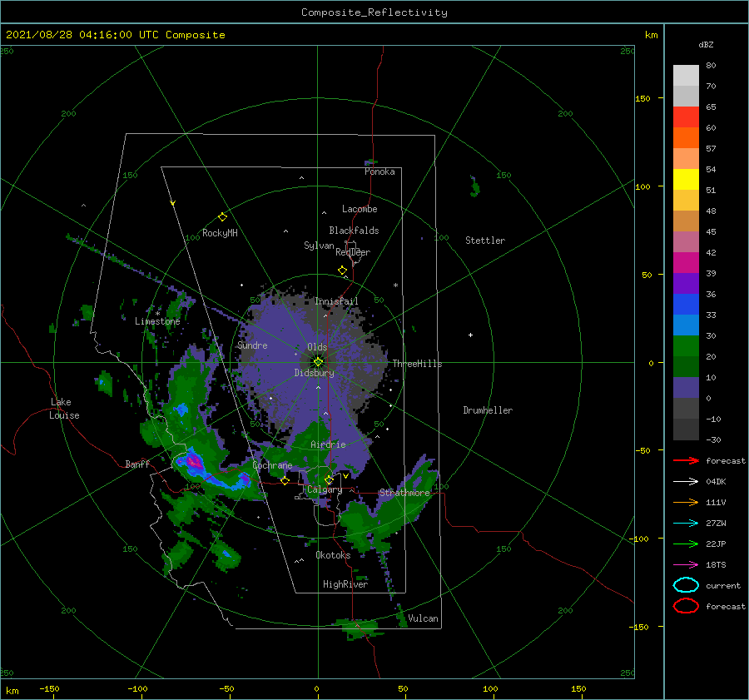Click the ThreeHills town label
Viewport: 749px width, 700px height.
tap(418, 364)
